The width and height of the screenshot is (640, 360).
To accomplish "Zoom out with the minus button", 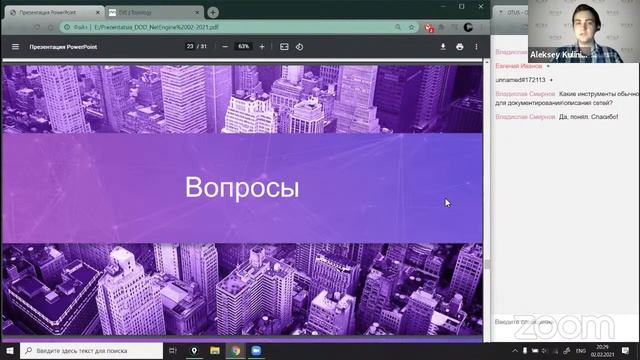I will (x=225, y=47).
